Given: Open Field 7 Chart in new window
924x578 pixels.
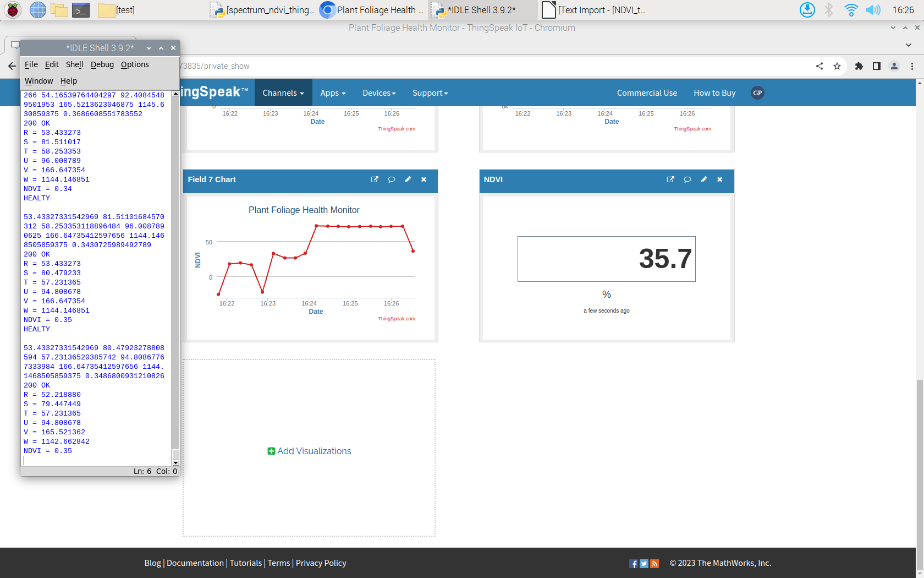Looking at the screenshot, I should coord(375,179).
